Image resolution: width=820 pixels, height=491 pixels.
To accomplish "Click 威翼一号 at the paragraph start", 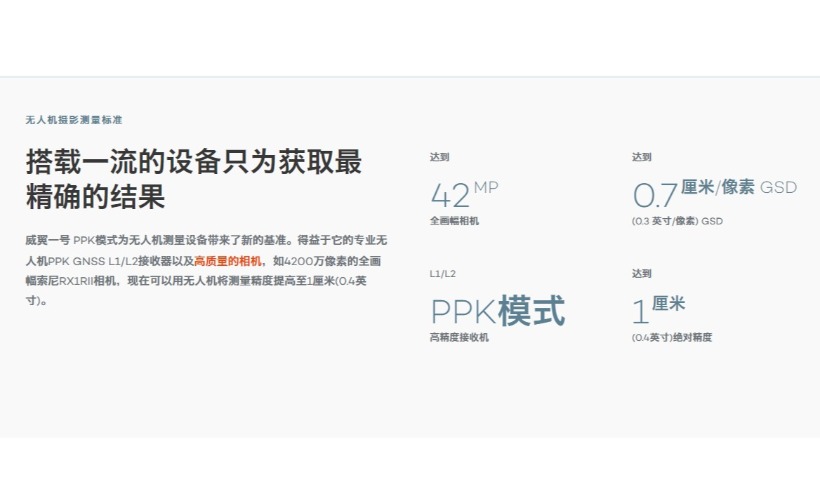I will 47,240.
